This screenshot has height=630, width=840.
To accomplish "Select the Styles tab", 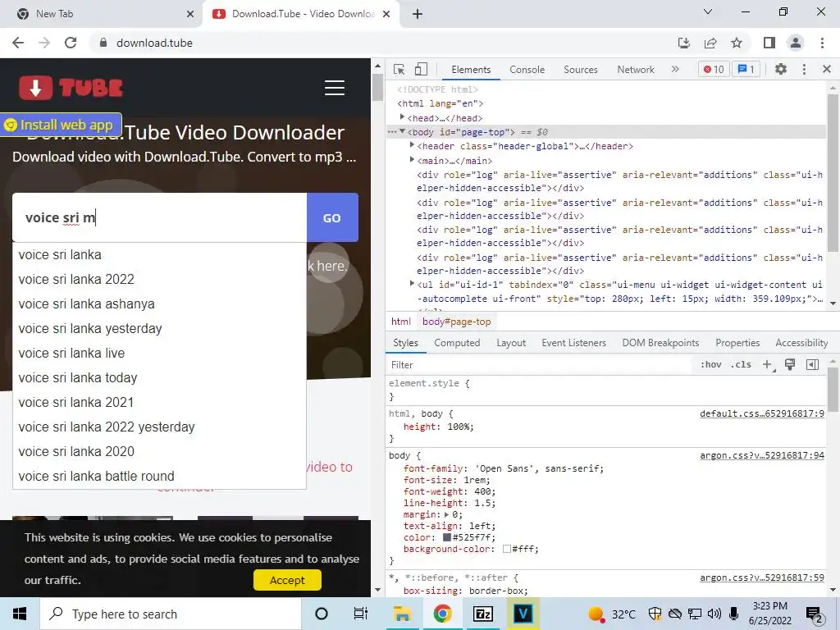I will coord(405,343).
